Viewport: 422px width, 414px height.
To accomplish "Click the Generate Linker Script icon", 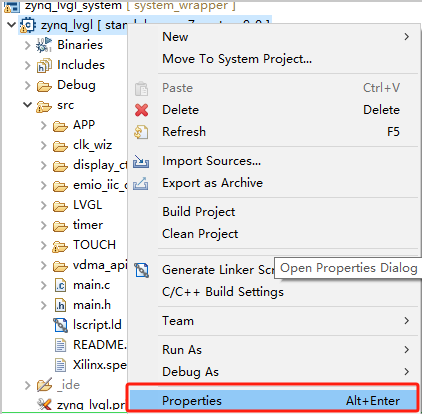I will [142, 270].
